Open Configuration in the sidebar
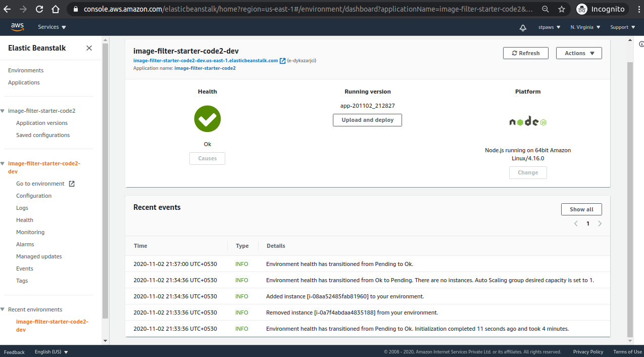This screenshot has width=644, height=357. [34, 196]
